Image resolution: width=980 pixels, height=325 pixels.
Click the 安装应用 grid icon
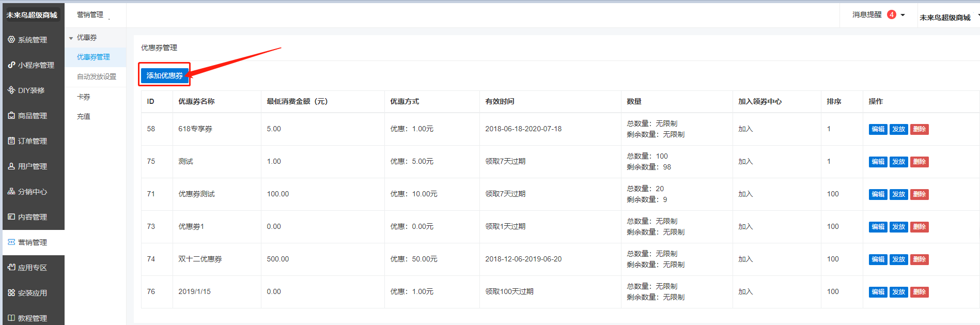click(x=11, y=292)
